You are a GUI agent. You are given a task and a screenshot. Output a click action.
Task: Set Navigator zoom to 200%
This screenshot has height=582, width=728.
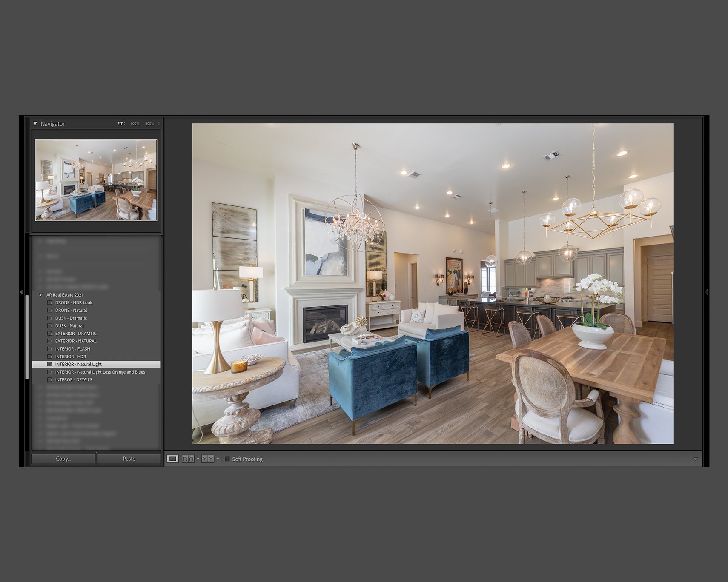[x=149, y=123]
